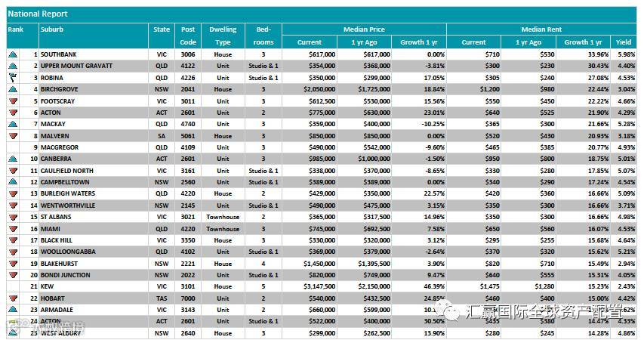The width and height of the screenshot is (644, 340).
Task: Click the down arrow next to BLAKEHURST
Action: point(13,264)
